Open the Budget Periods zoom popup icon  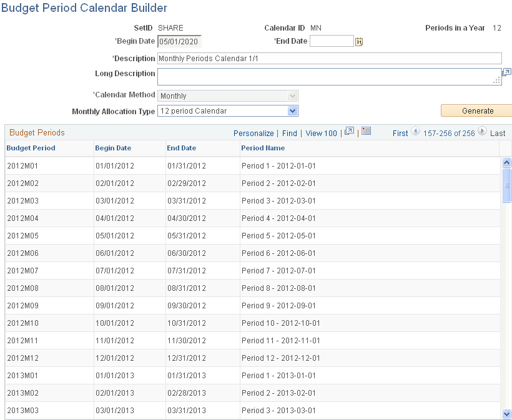click(348, 132)
